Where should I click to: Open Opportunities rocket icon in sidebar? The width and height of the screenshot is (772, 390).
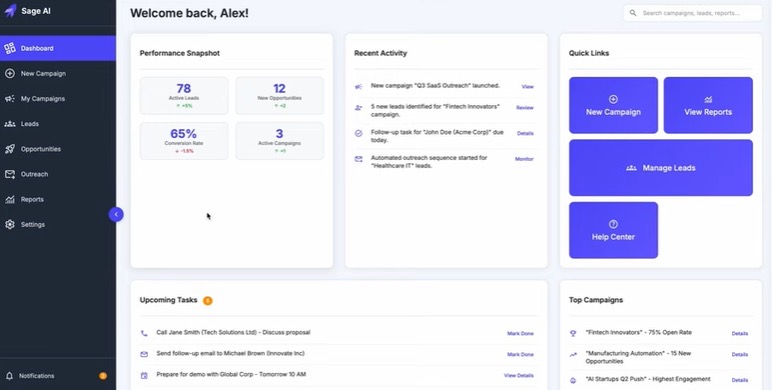coord(10,149)
